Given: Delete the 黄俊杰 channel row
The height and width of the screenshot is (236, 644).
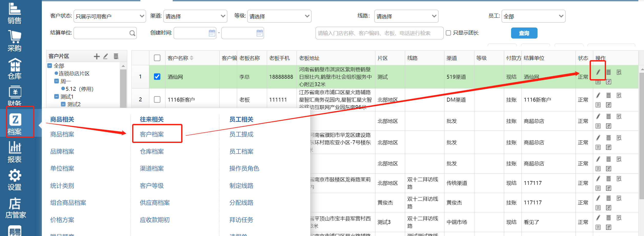Looking at the screenshot, I should pyautogui.click(x=609, y=198).
